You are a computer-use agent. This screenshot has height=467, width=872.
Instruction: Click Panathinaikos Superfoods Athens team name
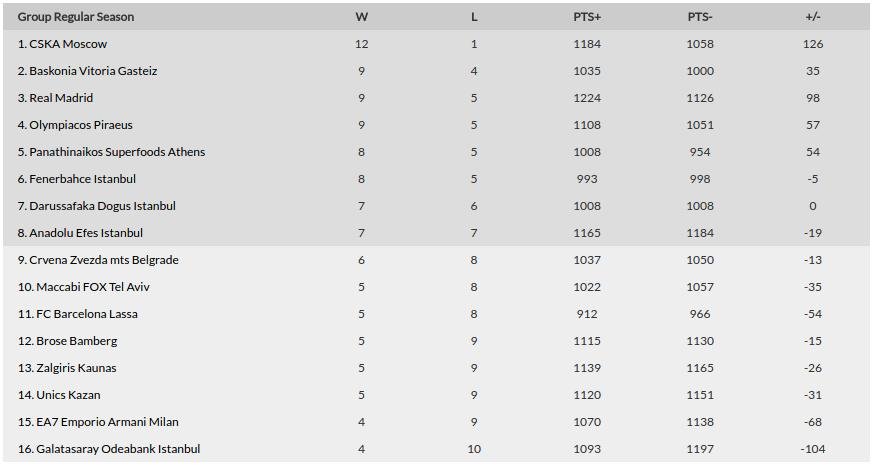click(x=117, y=152)
